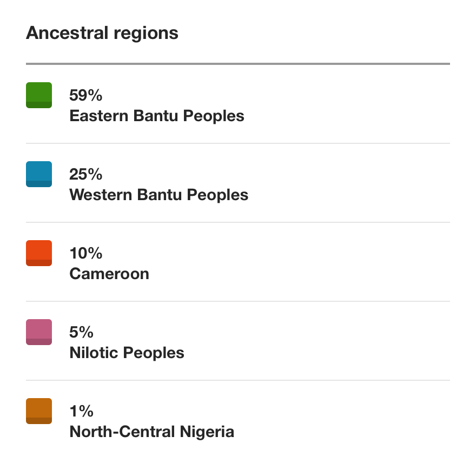Open the Nilotic Peoples region label
Screen dimensions: 476x476
[x=127, y=353]
